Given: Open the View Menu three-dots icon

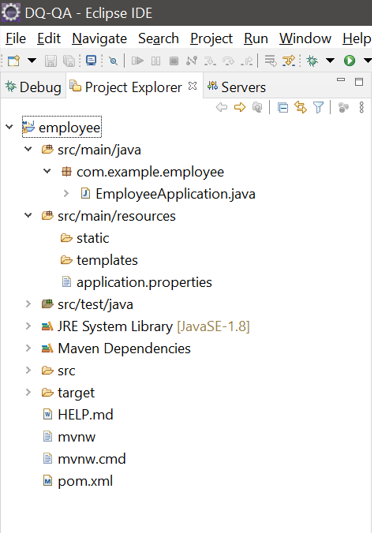Looking at the screenshot, I should [x=361, y=107].
